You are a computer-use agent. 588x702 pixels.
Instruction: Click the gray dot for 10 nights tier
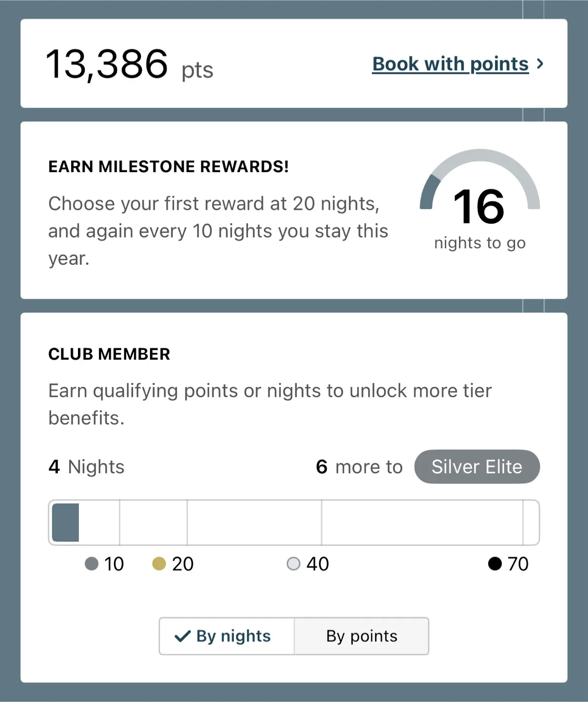(x=92, y=564)
